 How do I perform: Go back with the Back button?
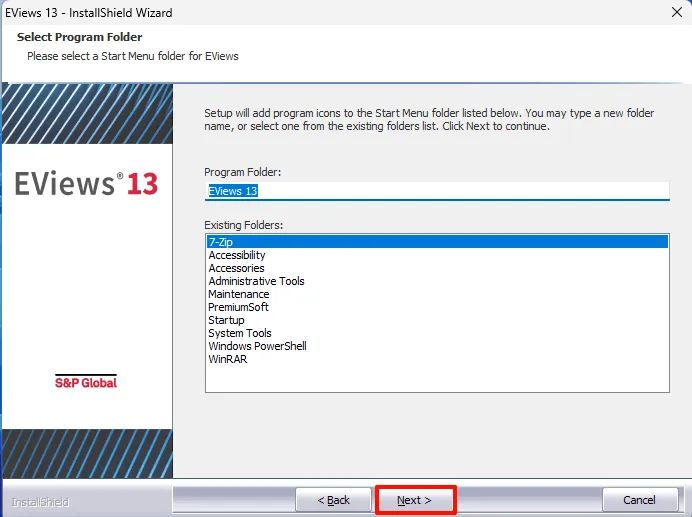click(334, 500)
